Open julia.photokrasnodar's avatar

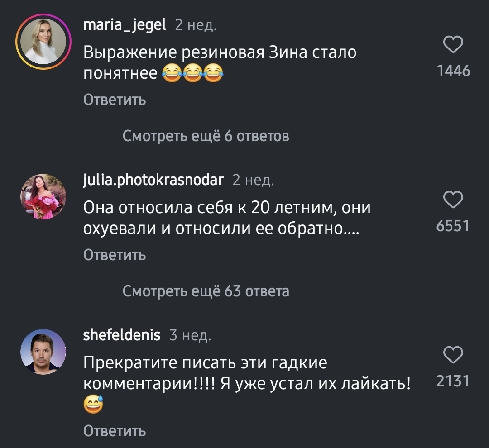43,197
